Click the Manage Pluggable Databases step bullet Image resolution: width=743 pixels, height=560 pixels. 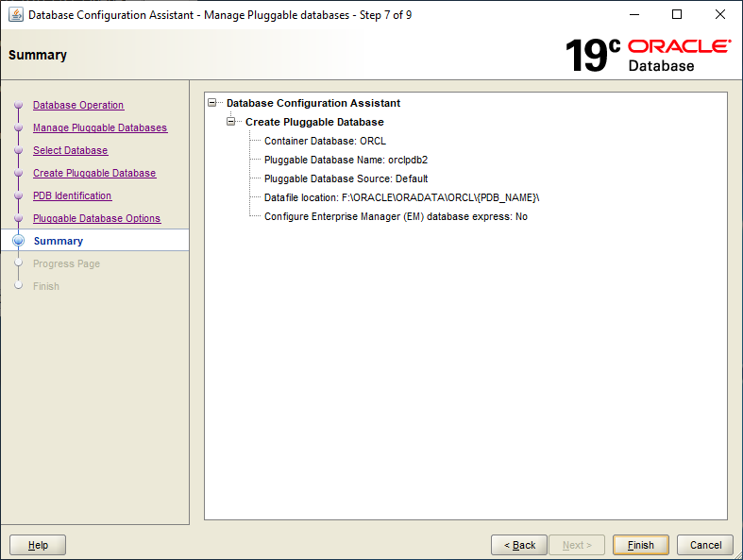point(19,127)
